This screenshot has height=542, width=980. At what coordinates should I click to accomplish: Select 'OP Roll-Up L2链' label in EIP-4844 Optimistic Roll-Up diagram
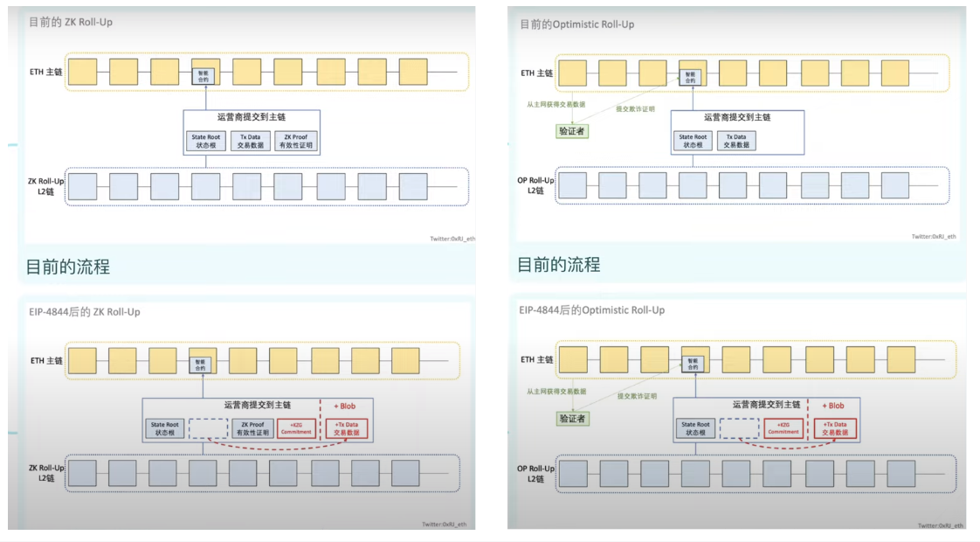click(535, 474)
